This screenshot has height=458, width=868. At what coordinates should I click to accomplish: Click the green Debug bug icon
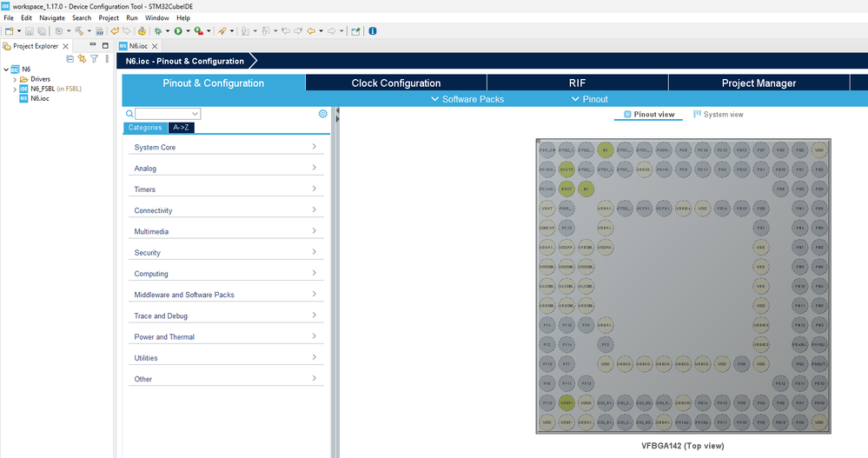click(x=158, y=31)
